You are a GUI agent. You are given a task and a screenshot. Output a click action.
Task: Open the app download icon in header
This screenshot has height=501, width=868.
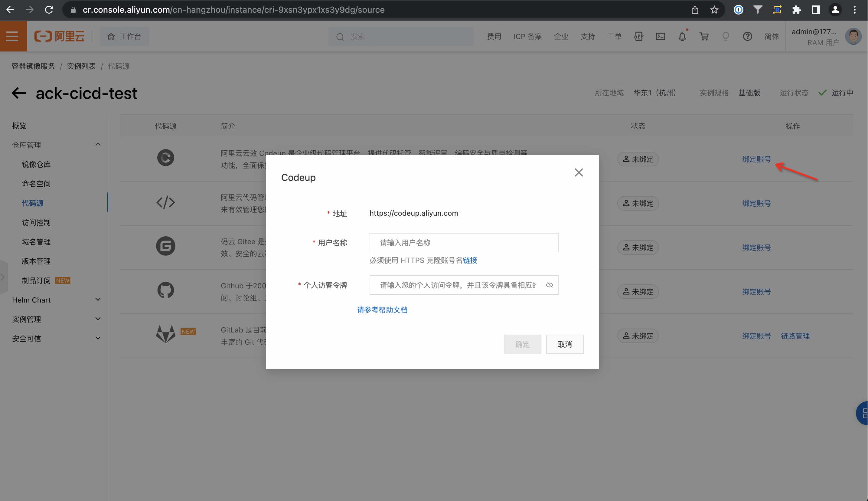click(639, 36)
